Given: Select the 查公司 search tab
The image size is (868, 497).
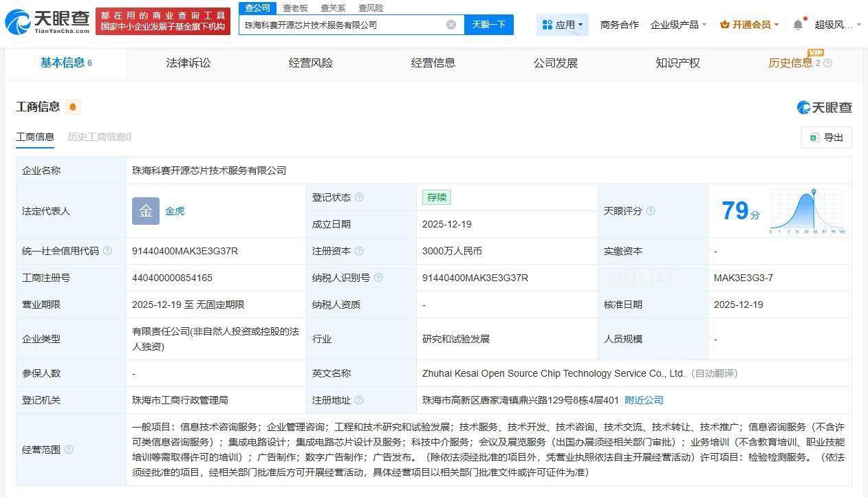Looking at the screenshot, I should 258,8.
